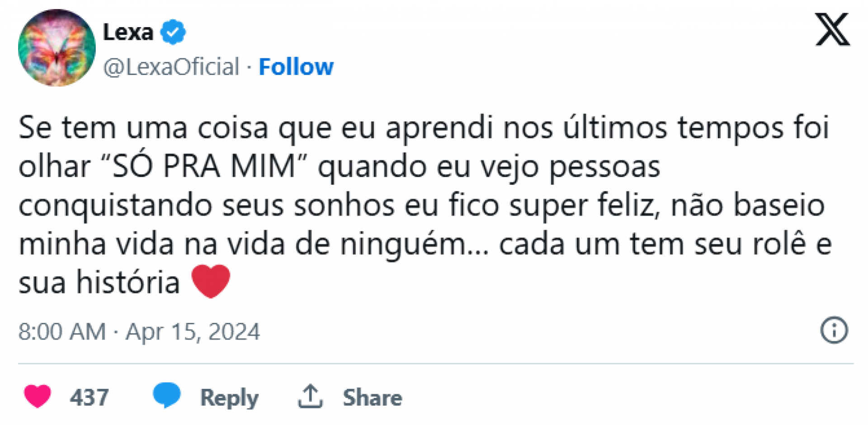868x425 pixels.
Task: Click the Follow link
Action: (x=296, y=66)
